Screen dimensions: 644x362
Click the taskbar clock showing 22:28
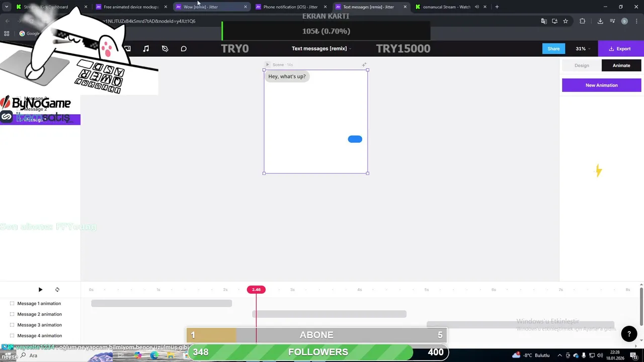tap(615, 355)
